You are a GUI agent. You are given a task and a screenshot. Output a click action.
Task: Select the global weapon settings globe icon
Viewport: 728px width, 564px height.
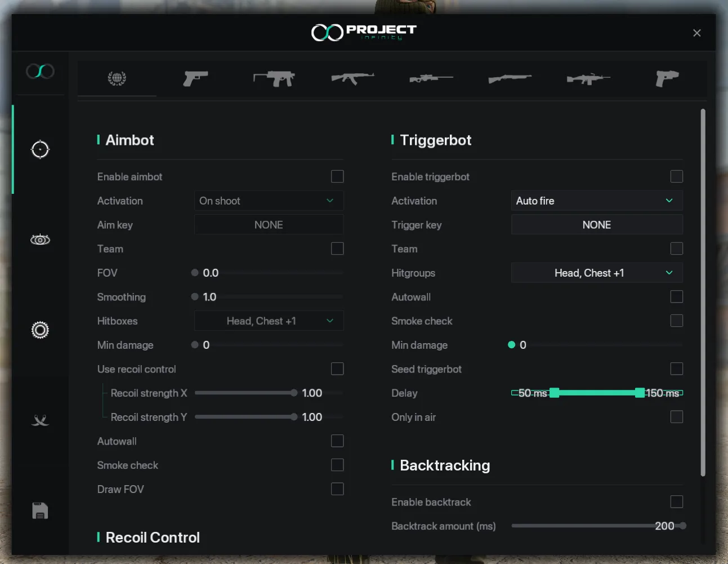pyautogui.click(x=117, y=78)
